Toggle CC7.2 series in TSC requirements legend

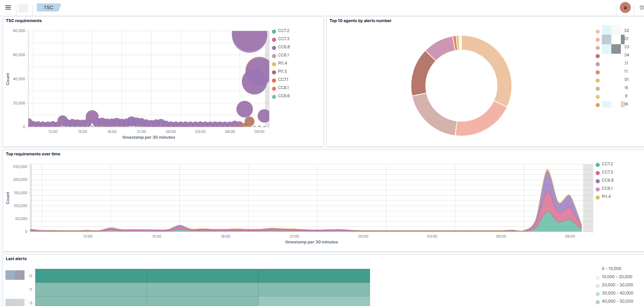[x=283, y=31]
